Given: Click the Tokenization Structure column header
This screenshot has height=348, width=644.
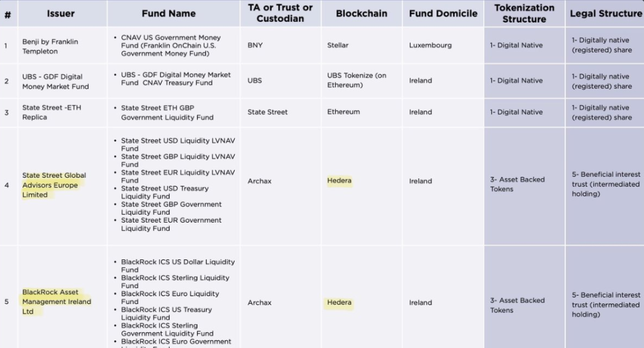Looking at the screenshot, I should 525,13.
